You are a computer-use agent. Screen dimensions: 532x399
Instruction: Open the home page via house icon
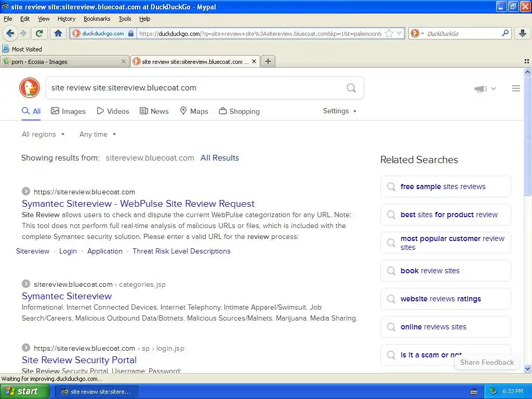pos(58,33)
